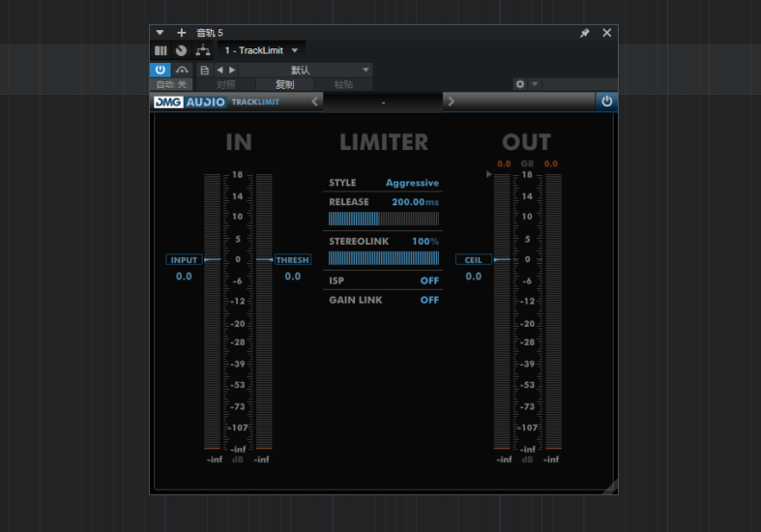This screenshot has height=532, width=761.
Task: Open the 默认 preset dropdown
Action: pyautogui.click(x=305, y=70)
